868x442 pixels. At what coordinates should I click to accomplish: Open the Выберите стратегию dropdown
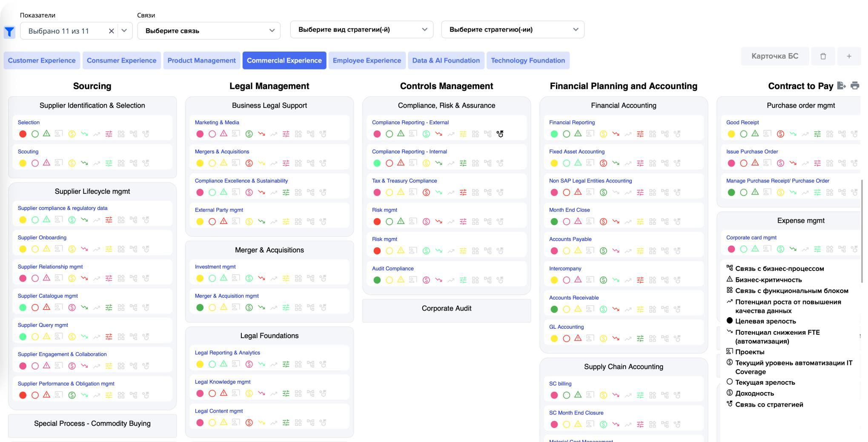[x=513, y=29]
